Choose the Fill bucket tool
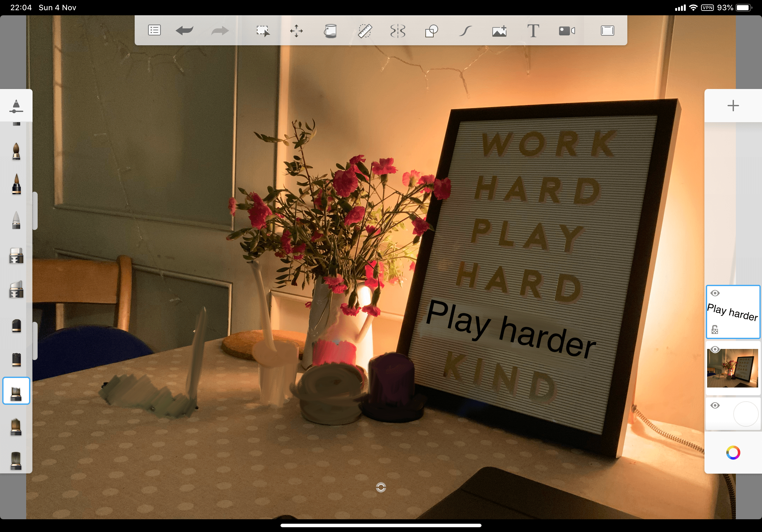The width and height of the screenshot is (762, 532). click(330, 31)
